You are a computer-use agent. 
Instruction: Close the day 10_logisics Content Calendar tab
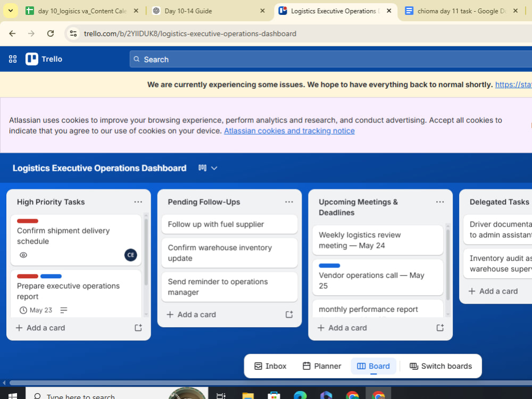pyautogui.click(x=136, y=11)
